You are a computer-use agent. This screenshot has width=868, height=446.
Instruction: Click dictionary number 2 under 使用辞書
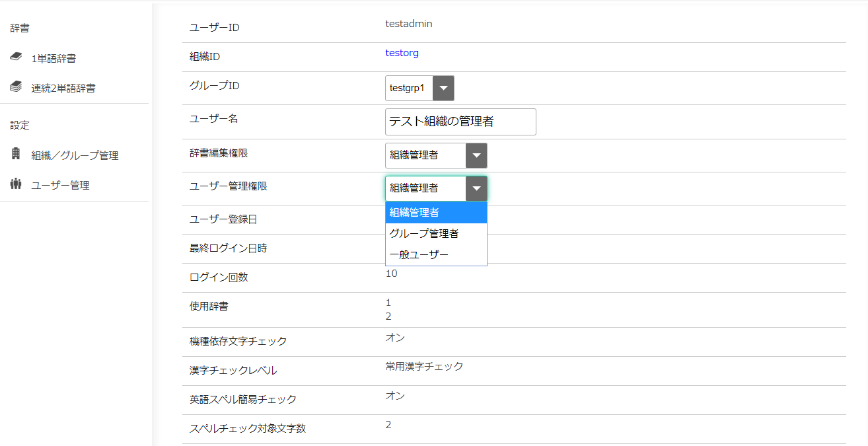[x=388, y=316]
